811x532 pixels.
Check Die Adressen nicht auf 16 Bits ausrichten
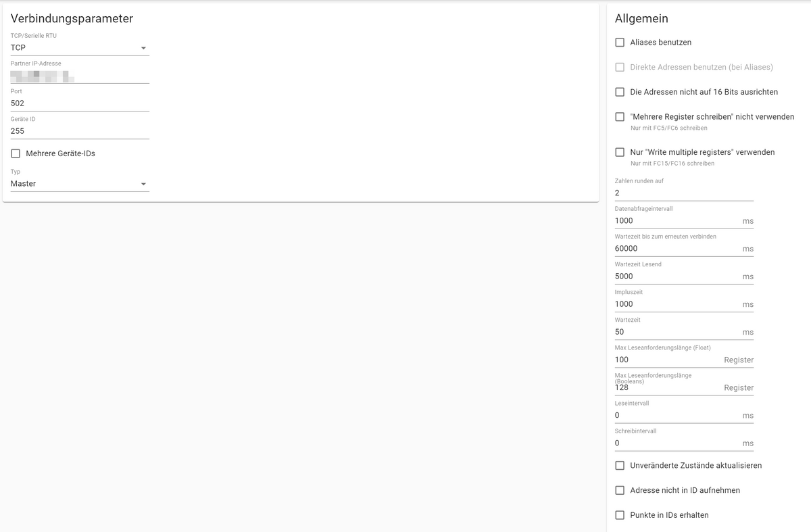coord(620,92)
